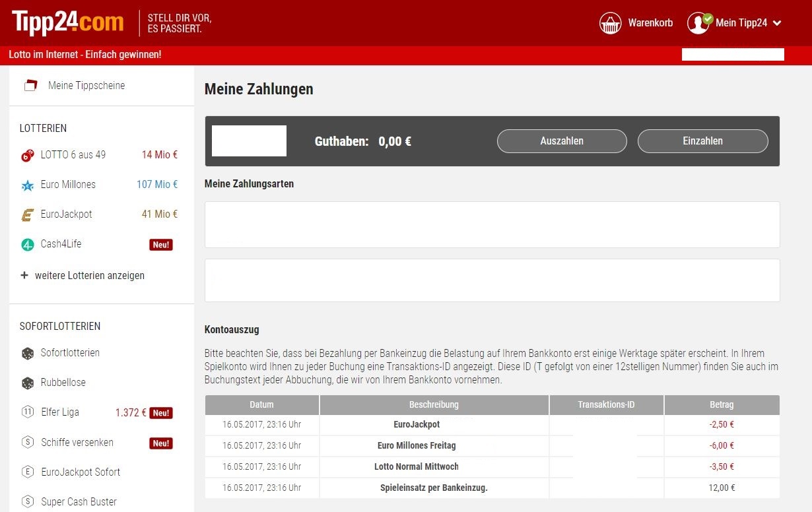Open Rubbellose sidebar link
The image size is (812, 512).
point(63,383)
